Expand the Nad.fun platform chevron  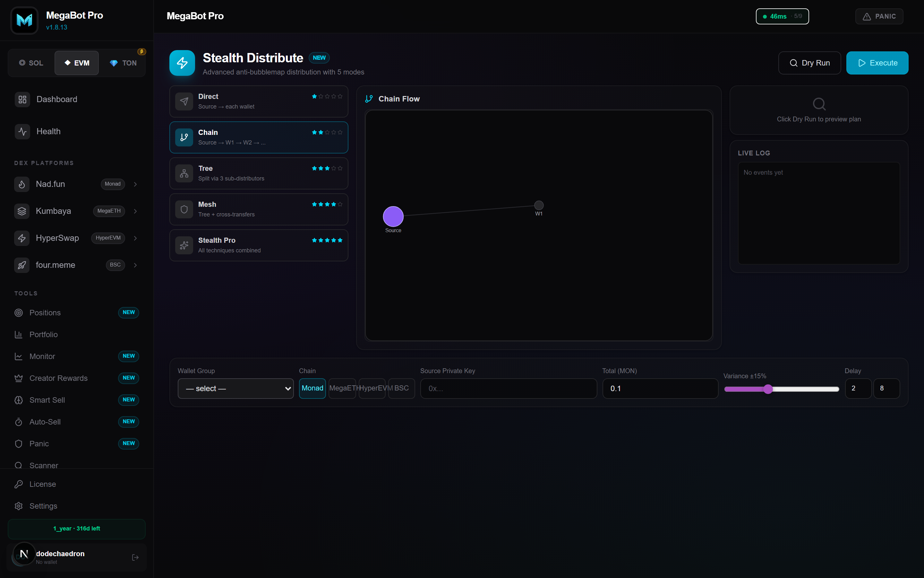135,184
